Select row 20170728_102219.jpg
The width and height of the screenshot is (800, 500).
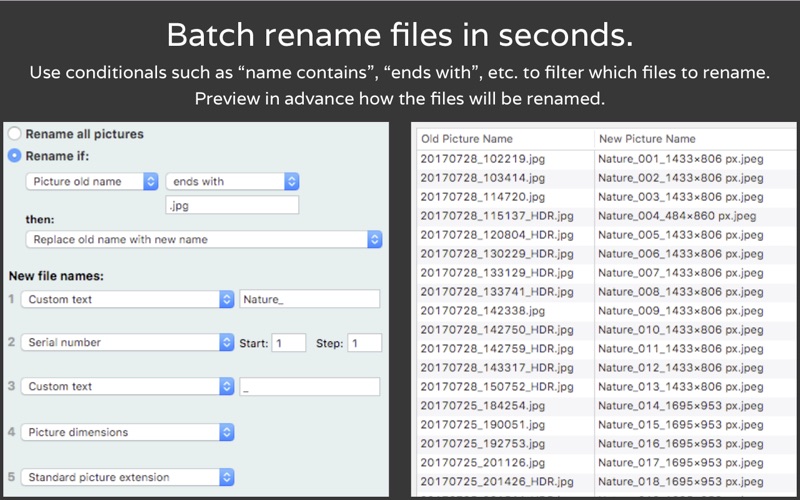coord(606,159)
